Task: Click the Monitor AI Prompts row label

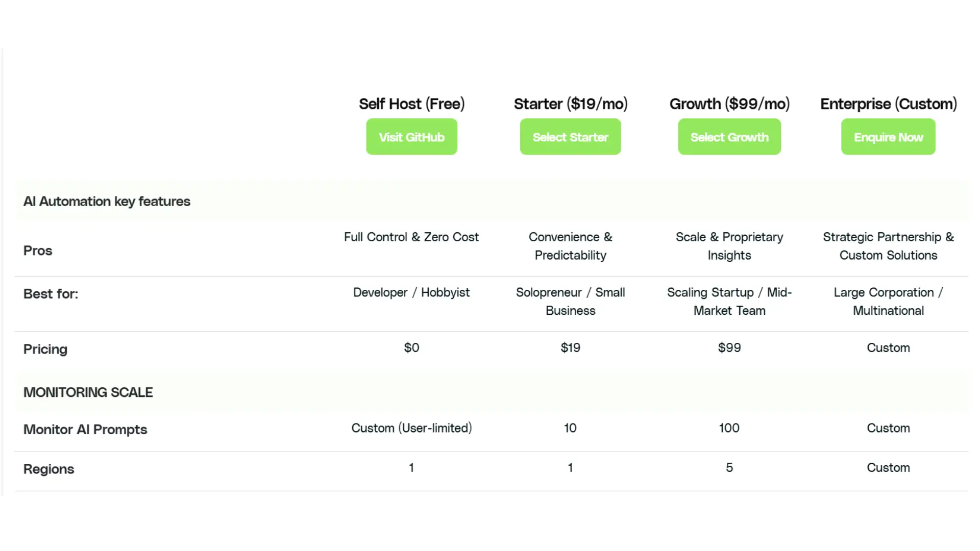Action: [85, 429]
